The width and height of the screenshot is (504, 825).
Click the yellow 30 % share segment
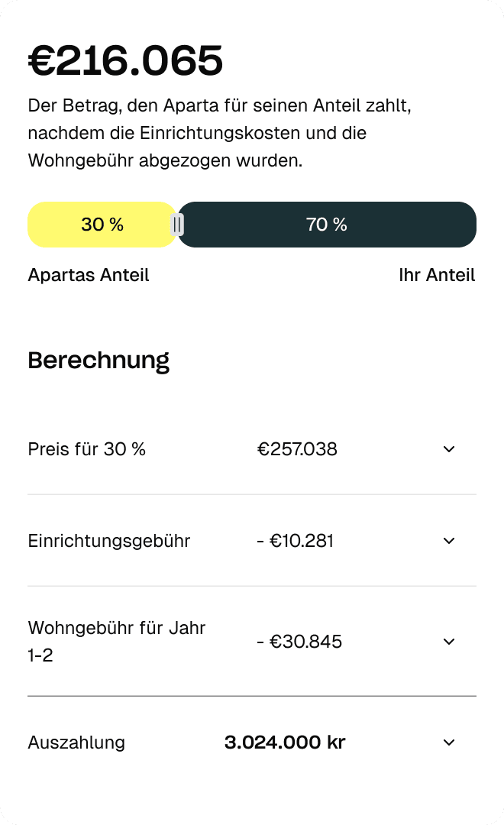coord(102,225)
